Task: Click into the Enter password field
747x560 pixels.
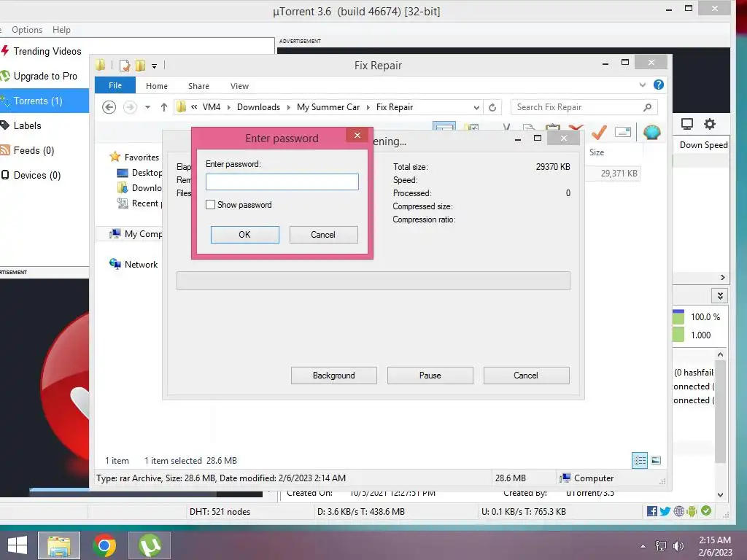Action: click(282, 182)
